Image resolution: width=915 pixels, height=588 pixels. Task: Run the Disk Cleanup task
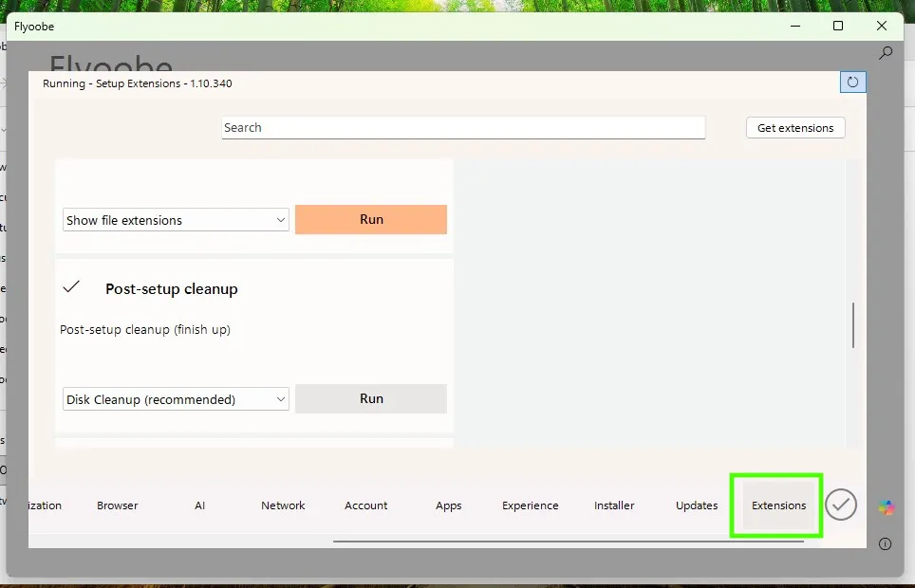370,398
